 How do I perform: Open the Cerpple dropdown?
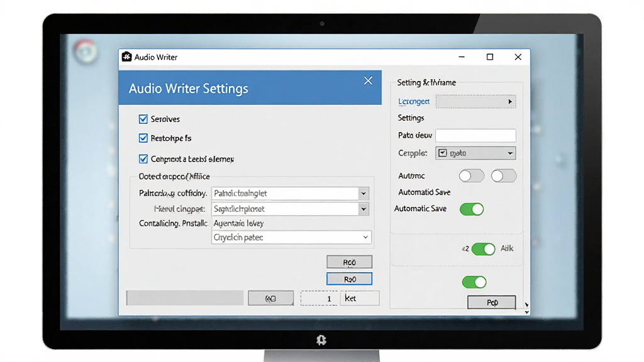475,153
